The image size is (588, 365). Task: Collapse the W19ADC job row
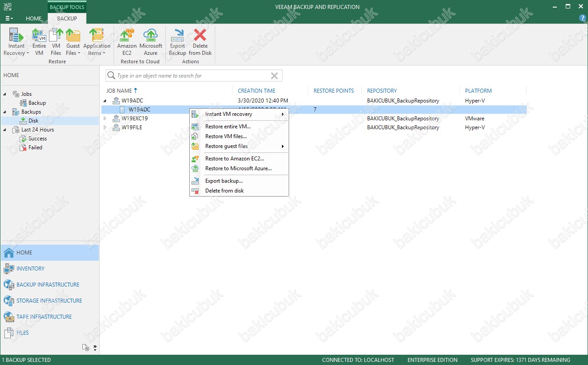(x=106, y=101)
